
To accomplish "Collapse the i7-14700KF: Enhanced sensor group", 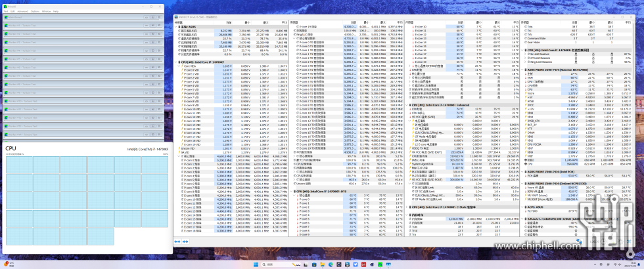I will [x=407, y=105].
